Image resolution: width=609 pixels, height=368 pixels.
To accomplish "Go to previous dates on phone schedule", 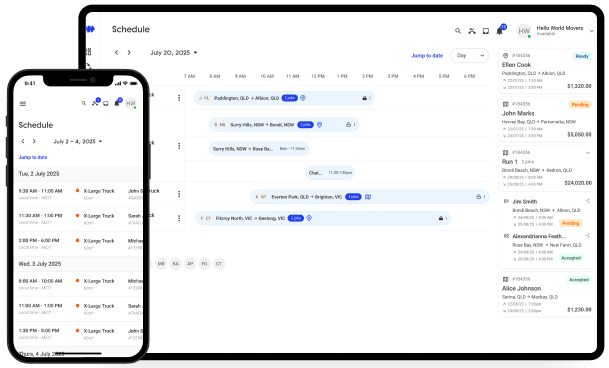I will [23, 141].
